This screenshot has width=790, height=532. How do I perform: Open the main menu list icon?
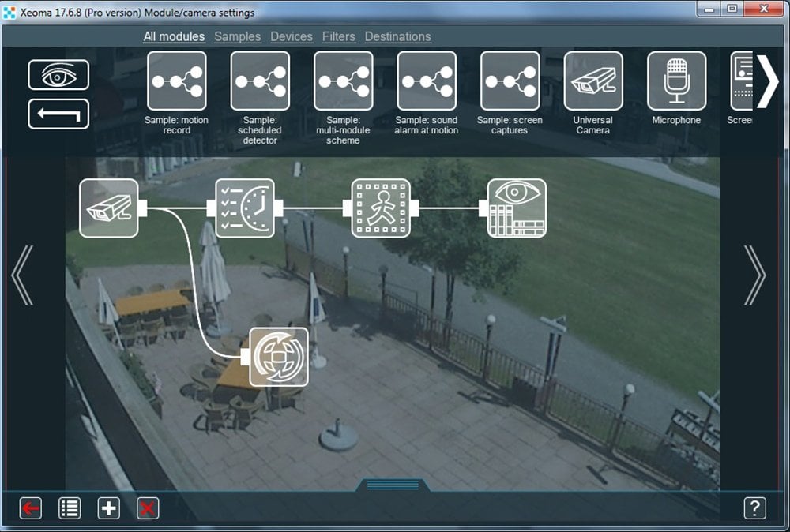coord(70,508)
